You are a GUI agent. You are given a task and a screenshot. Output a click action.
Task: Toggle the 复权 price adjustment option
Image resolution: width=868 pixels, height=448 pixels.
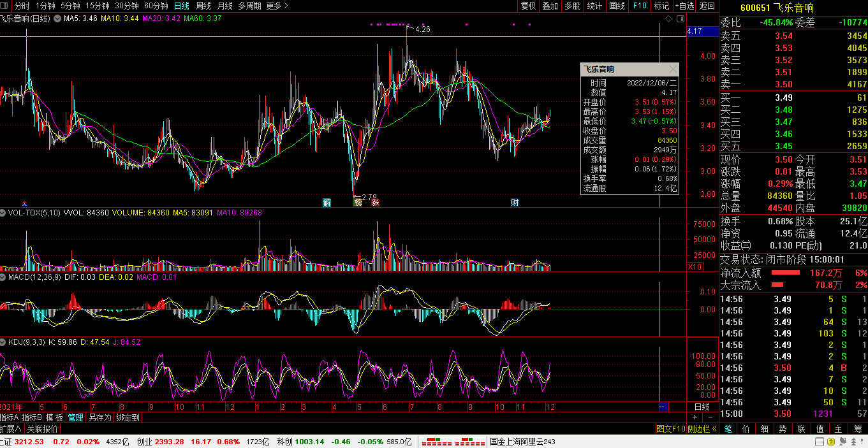point(528,6)
